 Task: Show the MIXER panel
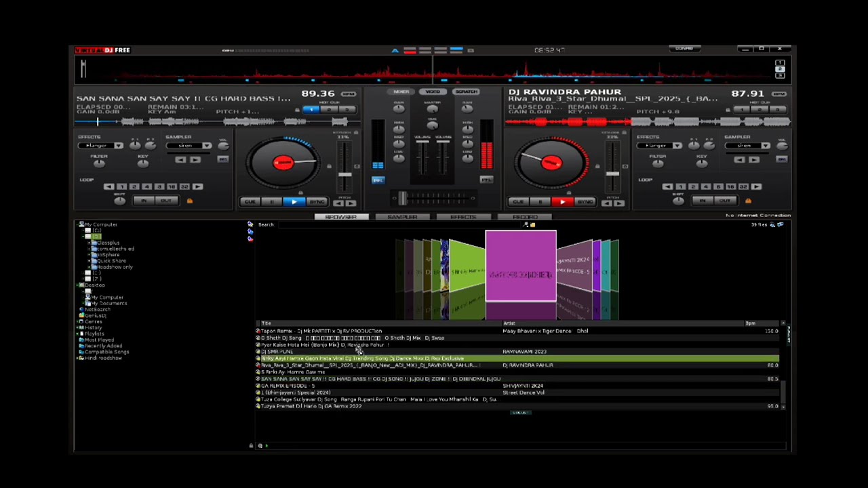point(401,91)
